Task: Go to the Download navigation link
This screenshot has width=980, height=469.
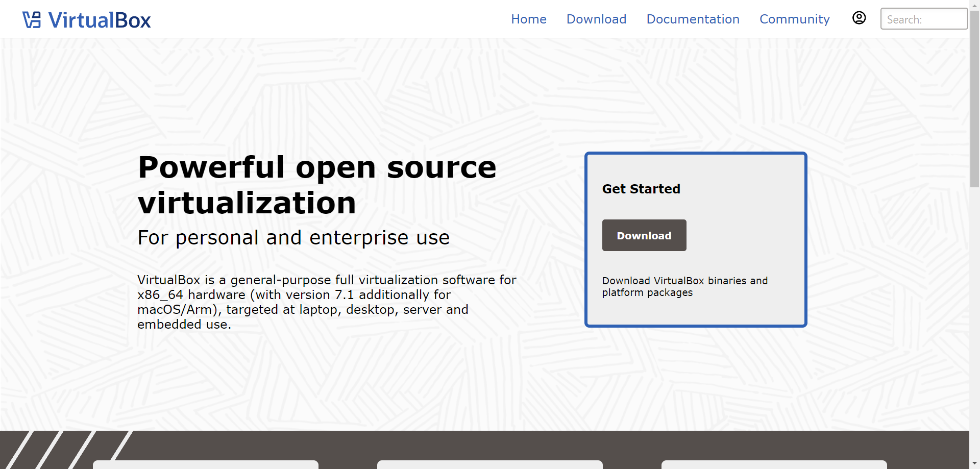Action: [x=596, y=19]
